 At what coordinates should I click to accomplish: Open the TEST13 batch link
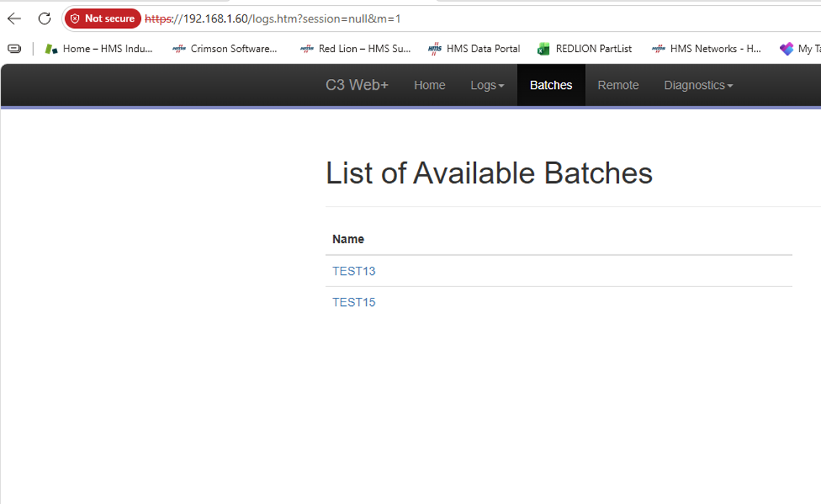coord(354,271)
